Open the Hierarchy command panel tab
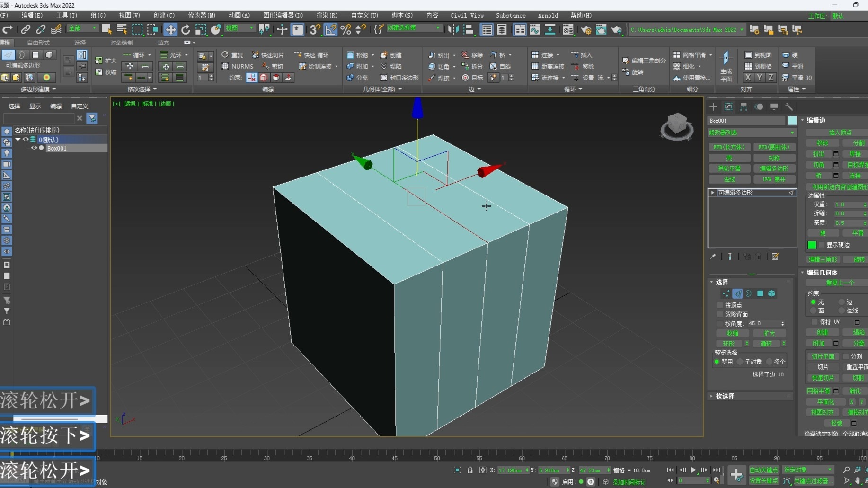The image size is (868, 488). click(x=744, y=106)
